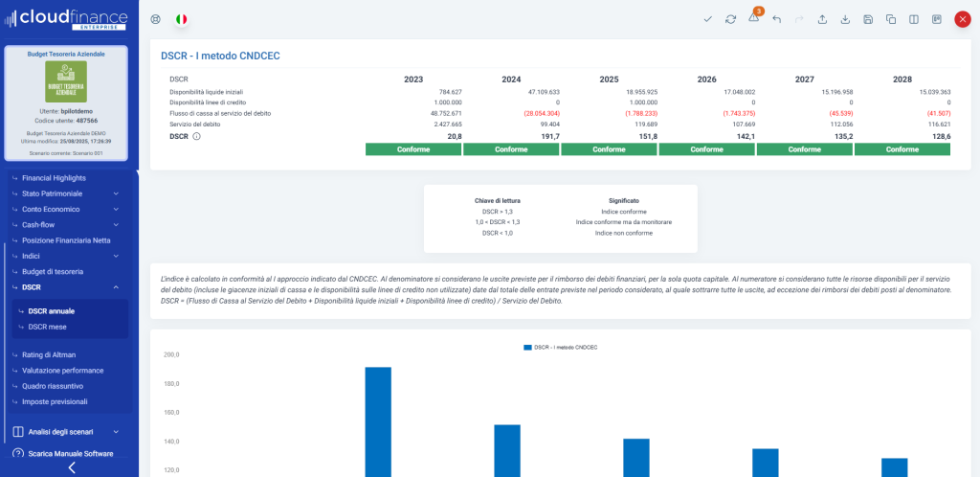
Task: Click the upload icon in toolbar
Action: (822, 19)
